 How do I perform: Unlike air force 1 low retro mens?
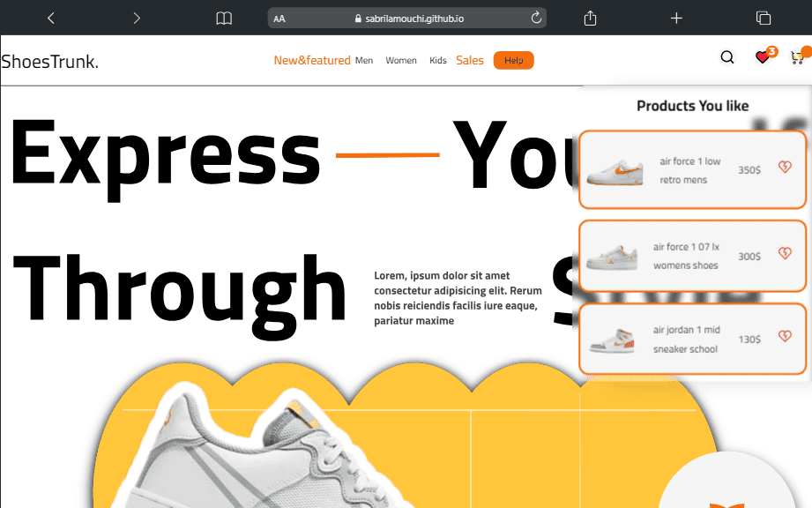[x=785, y=167]
